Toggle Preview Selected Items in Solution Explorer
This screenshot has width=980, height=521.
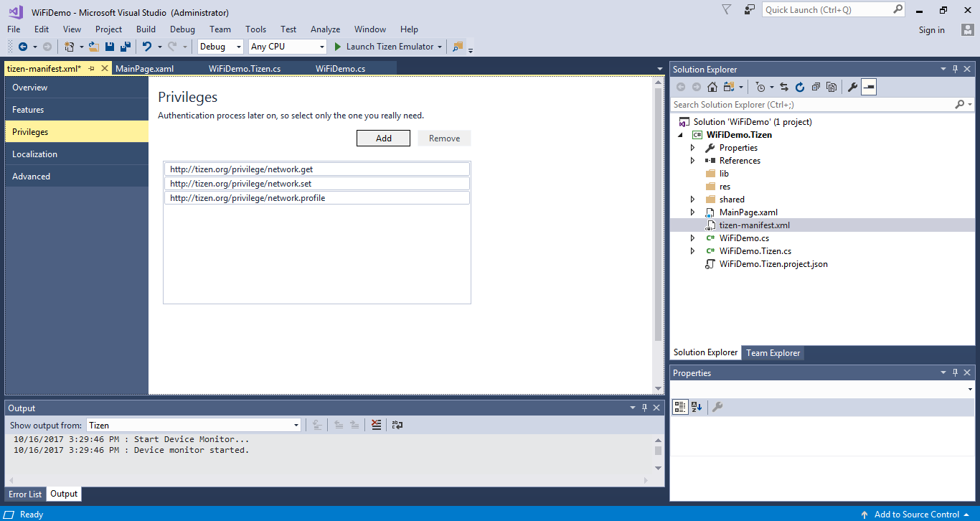click(869, 88)
